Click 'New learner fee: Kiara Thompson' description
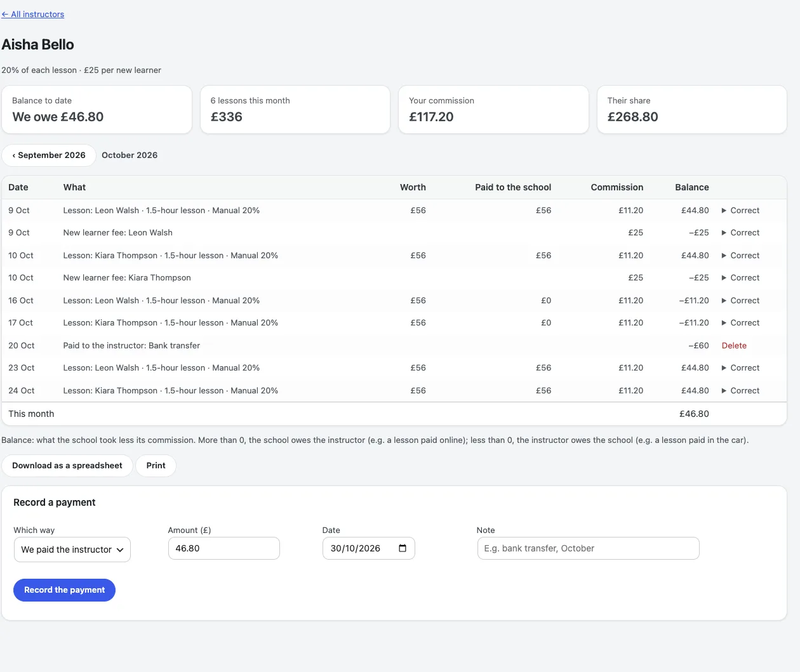The width and height of the screenshot is (800, 672). [127, 278]
